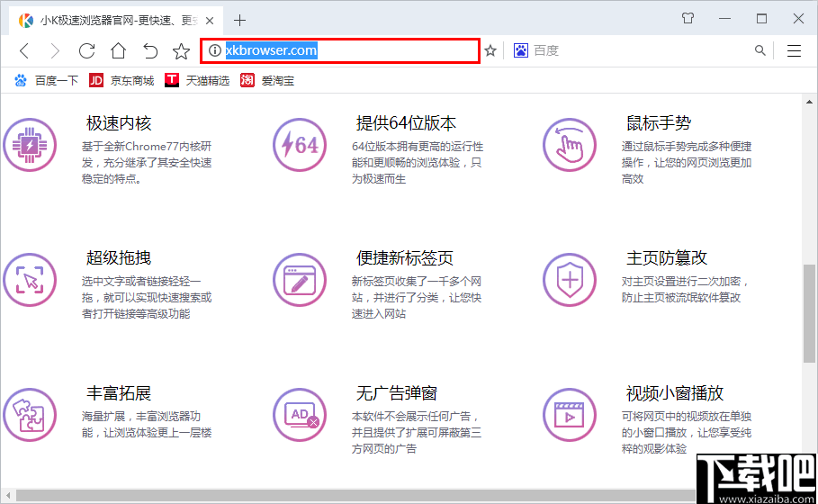The width and height of the screenshot is (818, 504).
Task: Click the 提供64位版本 heading
Action: coord(406,123)
